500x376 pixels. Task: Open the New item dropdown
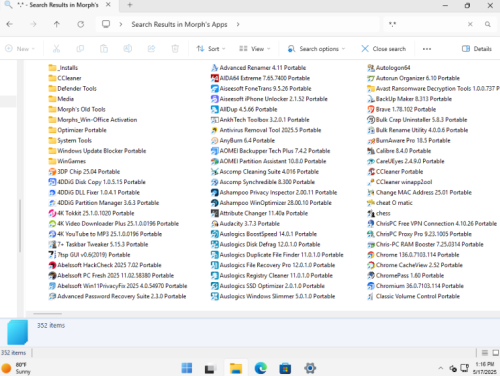coord(20,49)
